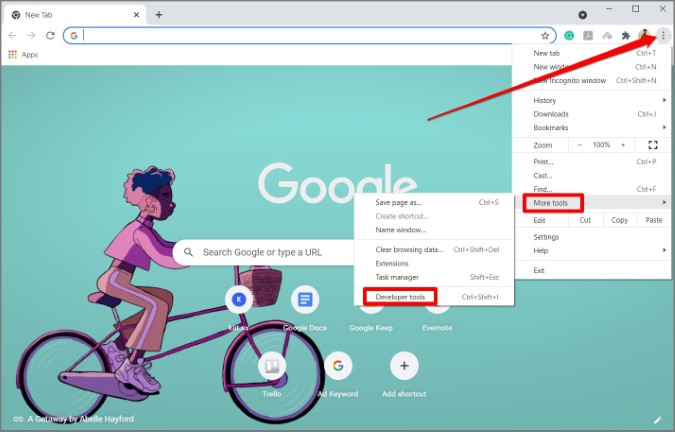The image size is (675, 432).
Task: Open the Ad Keyword shortcut tile
Action: [338, 366]
